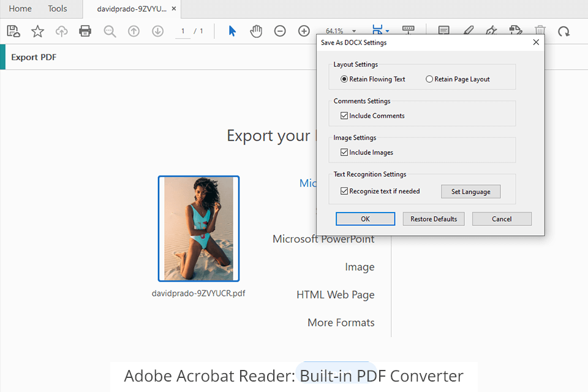Click the Export PDF panel title
The width and height of the screenshot is (588, 392).
(34, 57)
